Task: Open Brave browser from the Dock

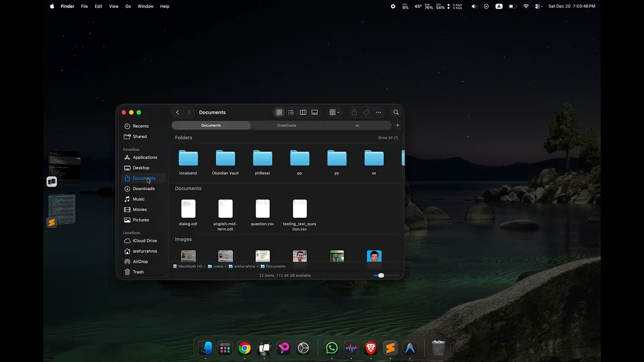Action: 371,348
